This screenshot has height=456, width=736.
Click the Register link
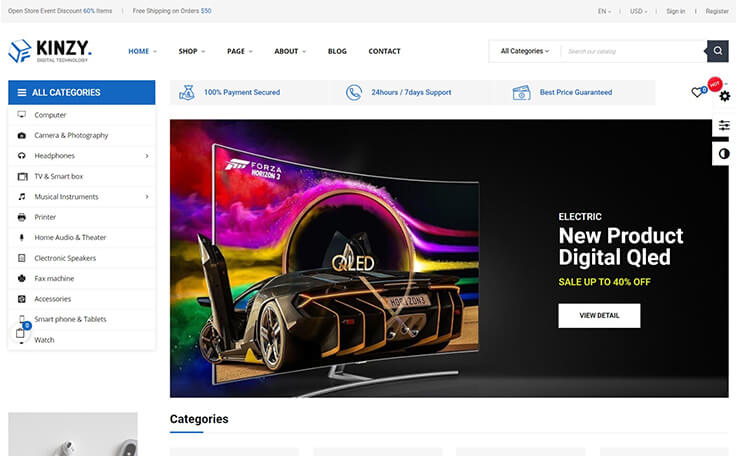point(717,11)
